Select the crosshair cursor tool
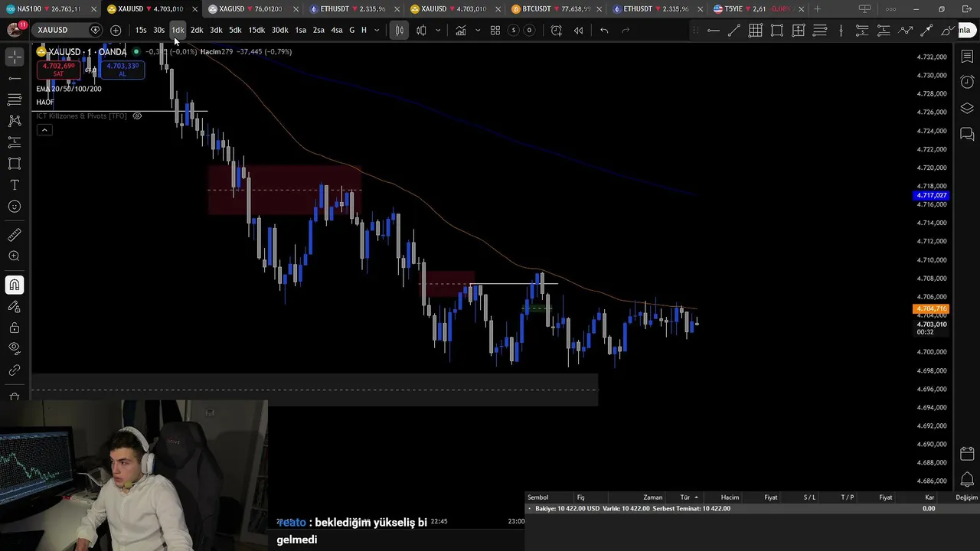This screenshot has height=551, width=980. tap(15, 57)
